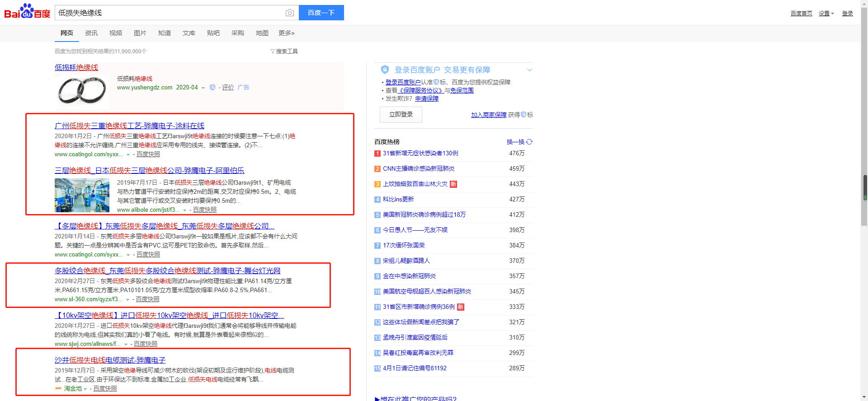868x401 pixels.
Task: Click the shield icon beside 登录百度账户
Action: (x=385, y=70)
